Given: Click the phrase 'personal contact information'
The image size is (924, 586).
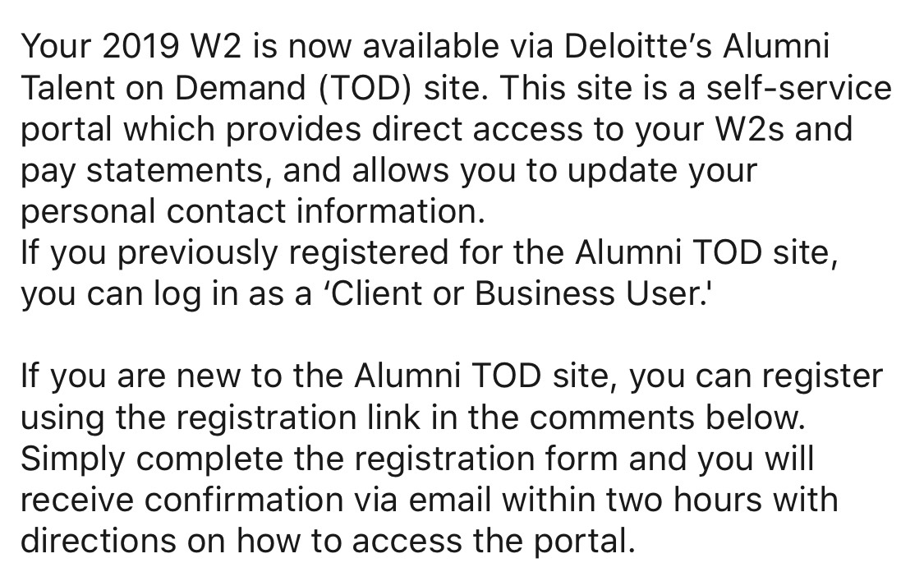Looking at the screenshot, I should 253,212.
